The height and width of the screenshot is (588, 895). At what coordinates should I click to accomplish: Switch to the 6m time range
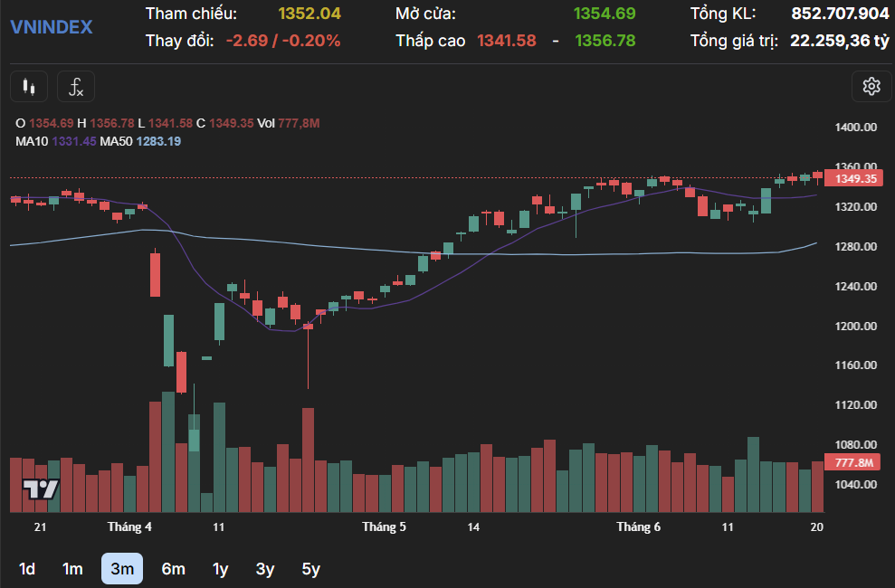tap(173, 569)
